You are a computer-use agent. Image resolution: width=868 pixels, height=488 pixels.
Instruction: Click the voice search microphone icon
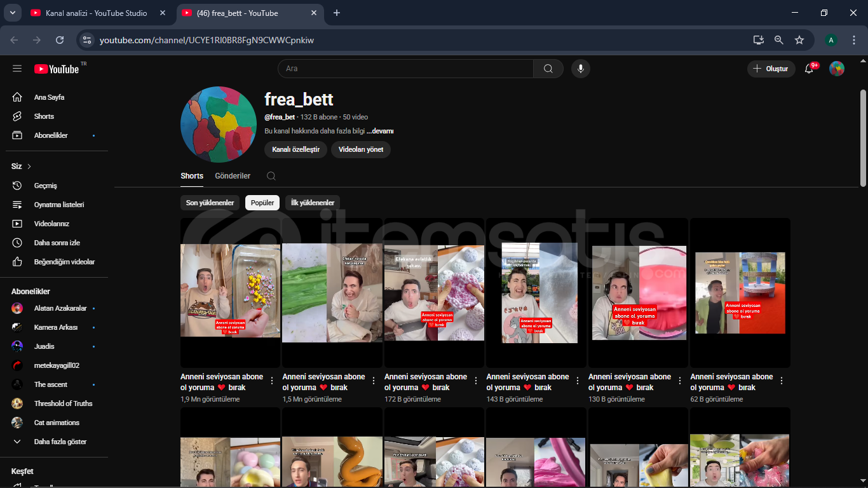[x=580, y=69]
